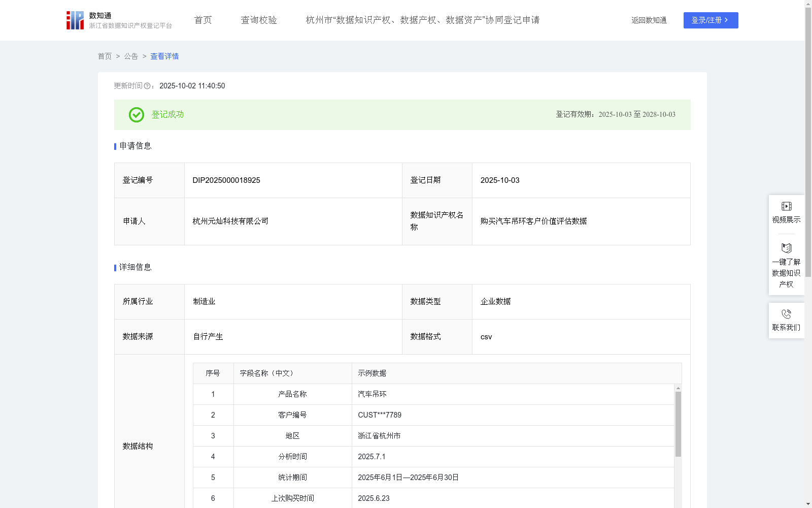Click 首页 in the breadcrumb

(x=105, y=56)
